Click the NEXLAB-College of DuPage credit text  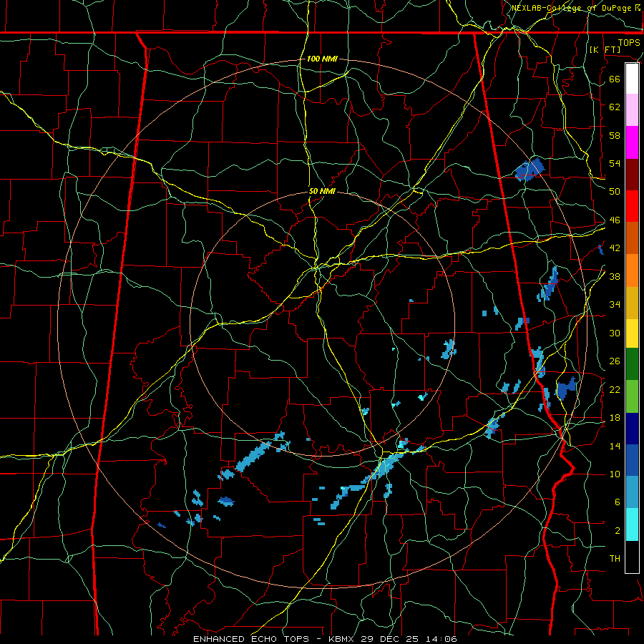click(572, 8)
